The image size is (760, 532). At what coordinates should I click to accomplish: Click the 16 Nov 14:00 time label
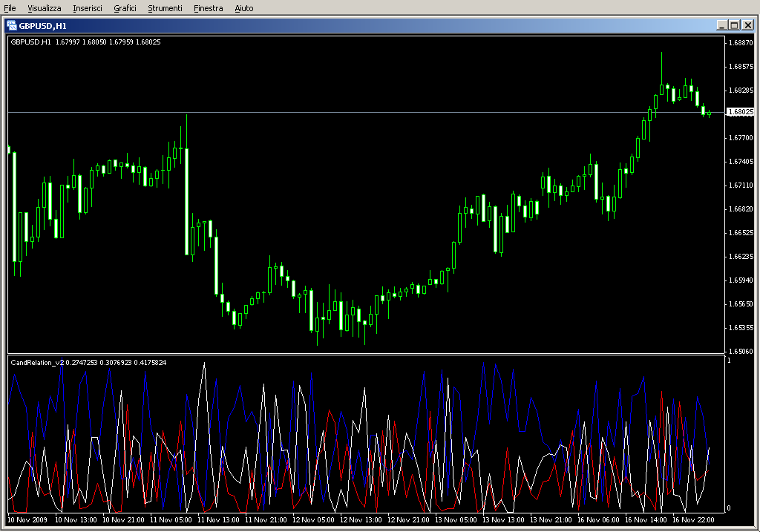(x=646, y=520)
